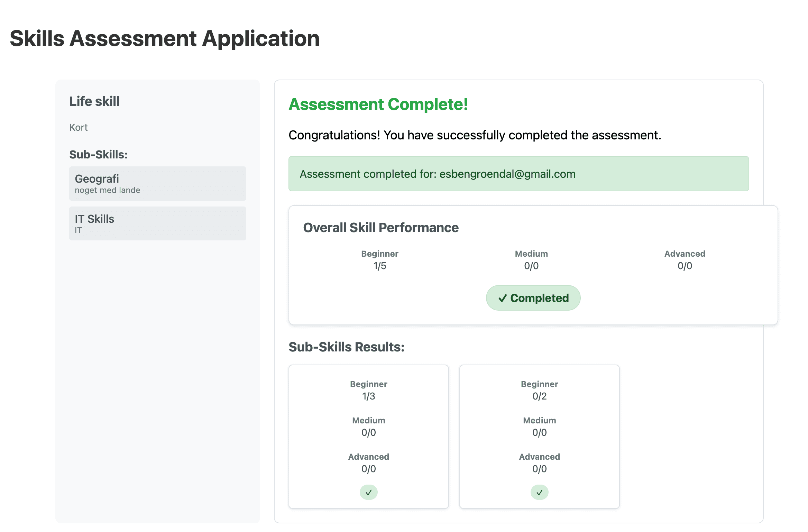This screenshot has height=532, width=808.
Task: Click the second sub-skill card's green checkmark
Action: point(539,492)
